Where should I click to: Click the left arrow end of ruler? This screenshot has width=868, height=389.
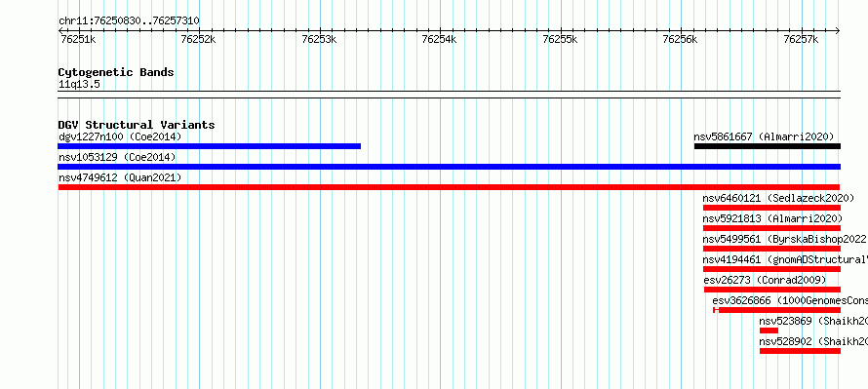(60, 31)
